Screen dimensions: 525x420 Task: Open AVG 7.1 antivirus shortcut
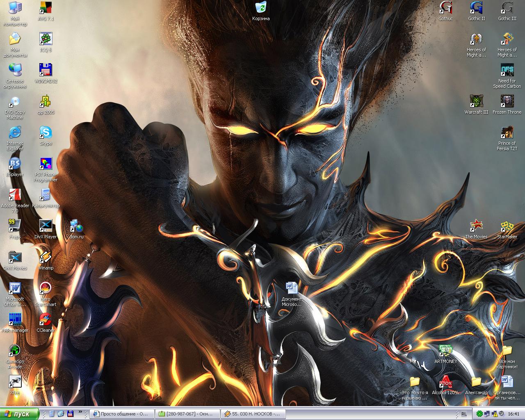[46, 11]
